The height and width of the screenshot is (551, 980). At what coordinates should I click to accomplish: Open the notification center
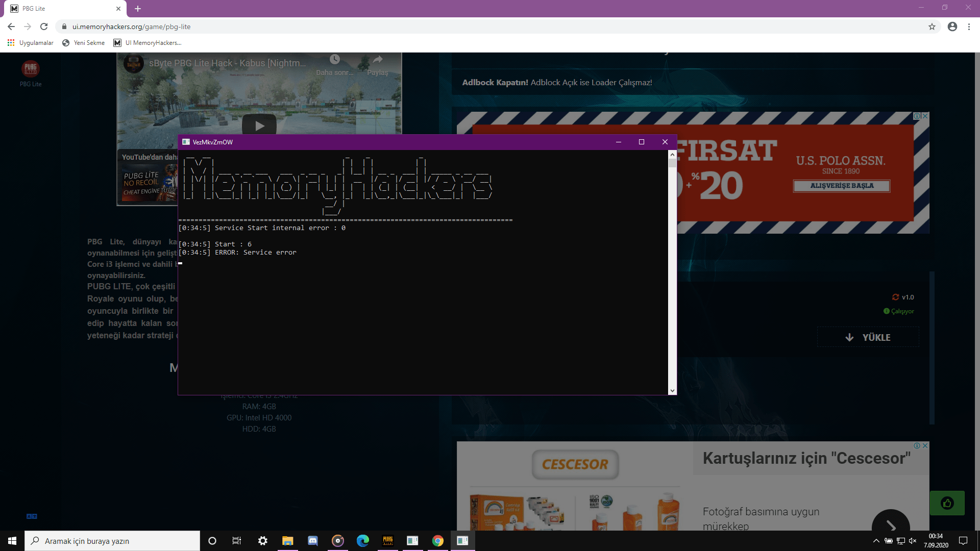(x=963, y=541)
